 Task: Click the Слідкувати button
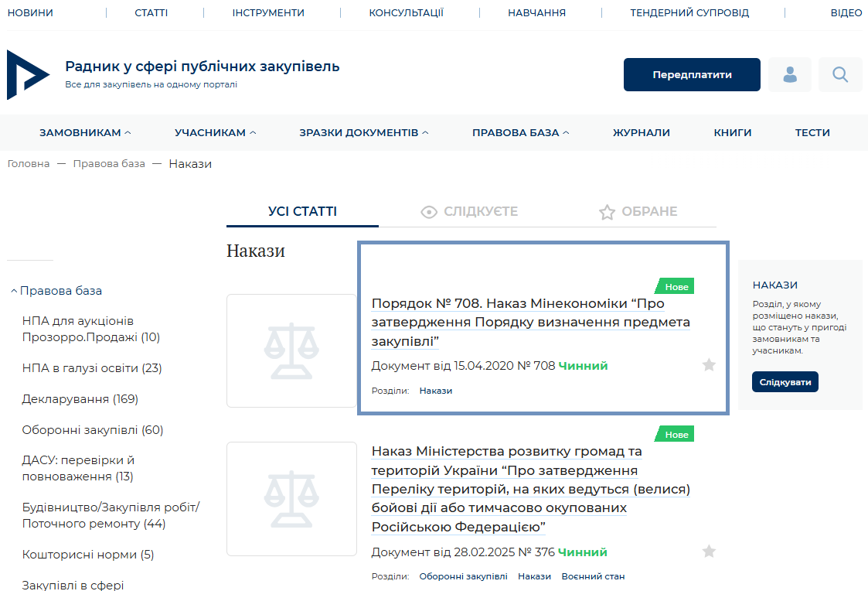coord(785,382)
